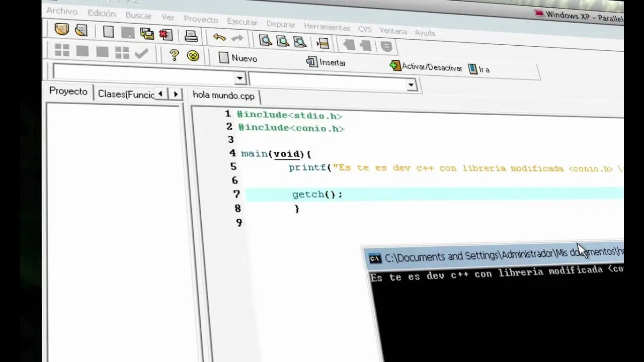
Task: Print the file using the printer icon
Action: [191, 36]
